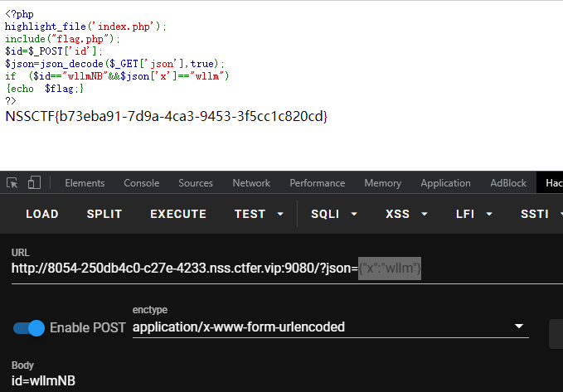The width and height of the screenshot is (563, 392).
Task: Click the json_decode code line
Action: coord(114,64)
